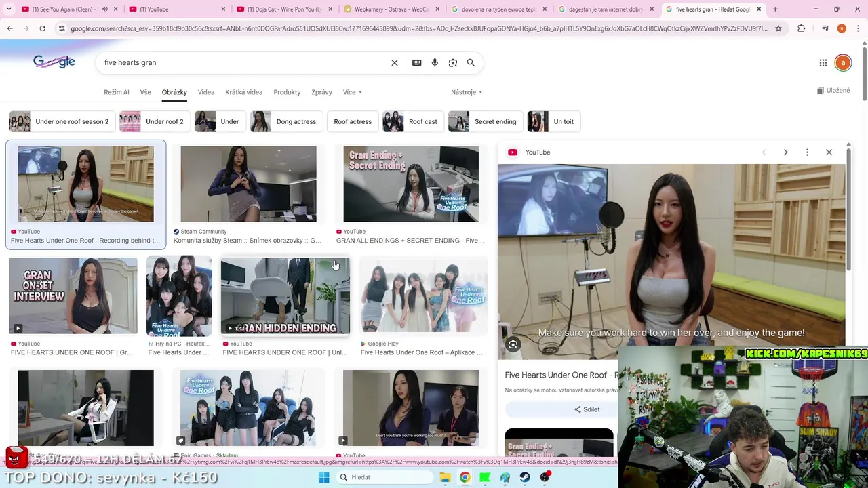This screenshot has width=868, height=488.
Task: Click the search field containing five hearts gran
Action: [244, 62]
